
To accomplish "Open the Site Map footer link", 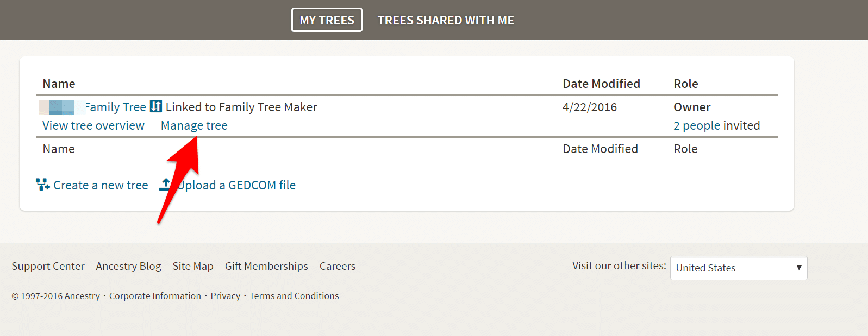I will [x=193, y=266].
